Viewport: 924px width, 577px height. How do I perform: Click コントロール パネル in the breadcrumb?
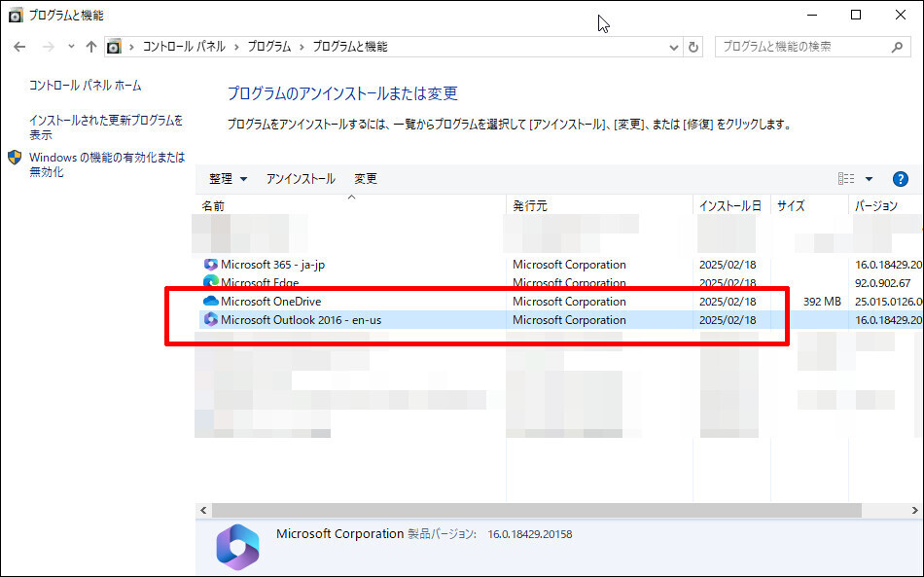point(184,47)
